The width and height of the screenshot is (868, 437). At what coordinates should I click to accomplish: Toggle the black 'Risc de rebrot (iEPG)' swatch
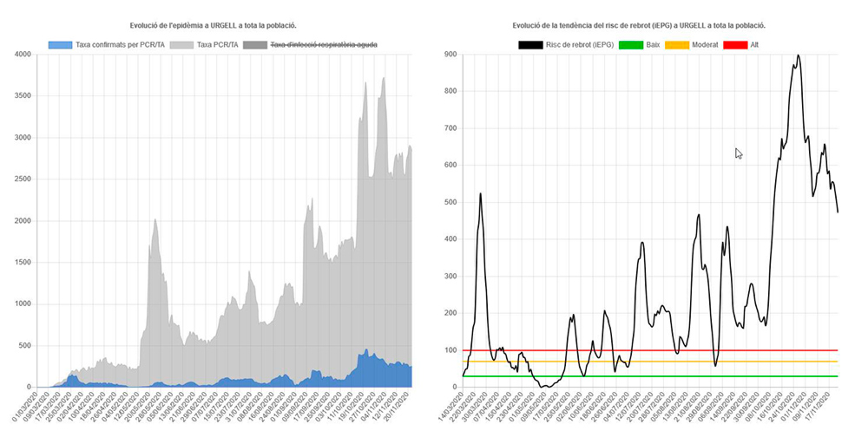coord(531,44)
